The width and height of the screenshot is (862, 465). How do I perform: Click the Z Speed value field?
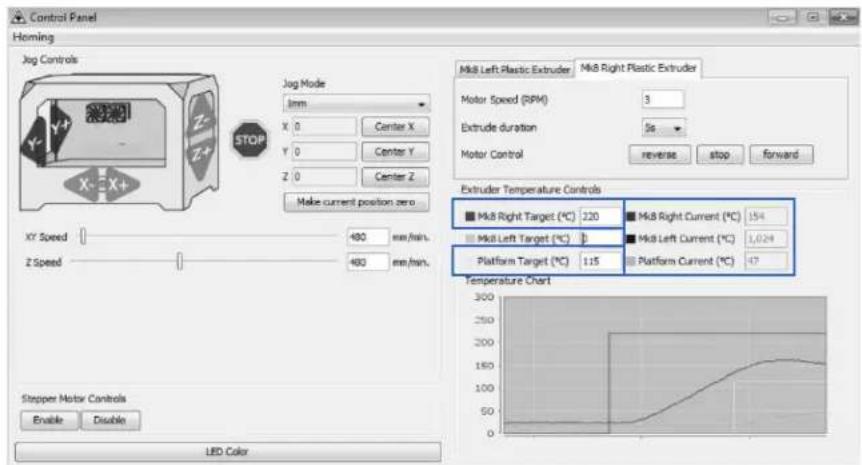pos(368,262)
